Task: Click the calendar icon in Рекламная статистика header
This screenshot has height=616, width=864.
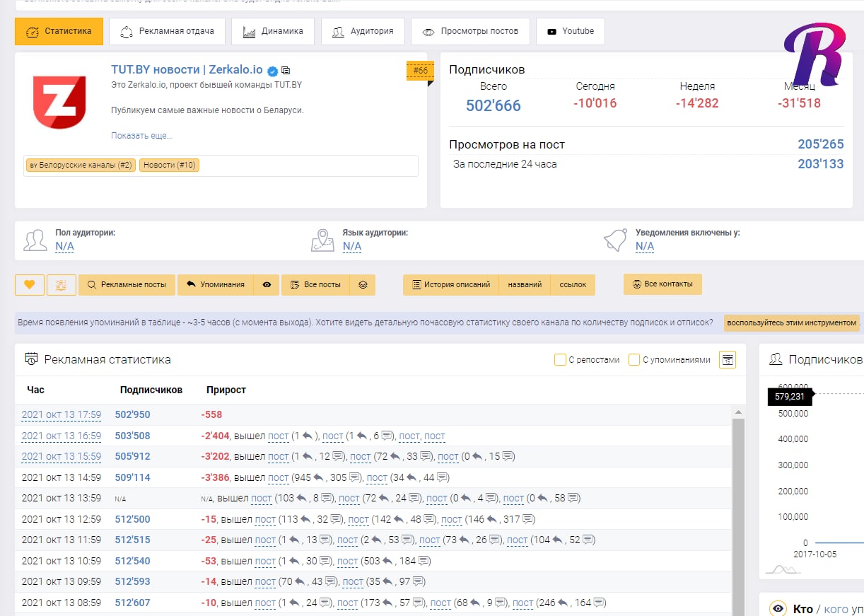Action: [728, 359]
